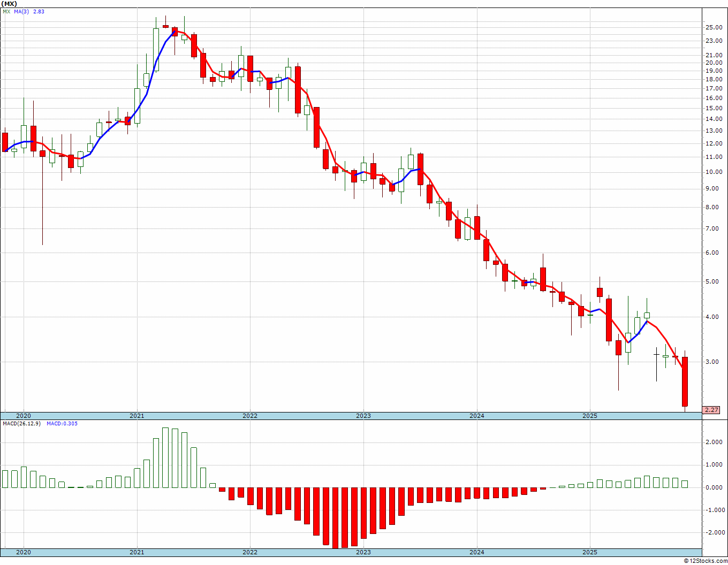Viewport: 728px width, 565px height.
Task: Select 2025 on the MACD panel time axis
Action: point(590,552)
